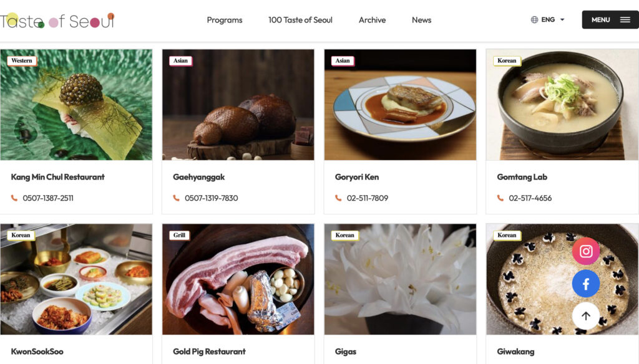Click phone icon for Gomtang Lab

click(500, 198)
